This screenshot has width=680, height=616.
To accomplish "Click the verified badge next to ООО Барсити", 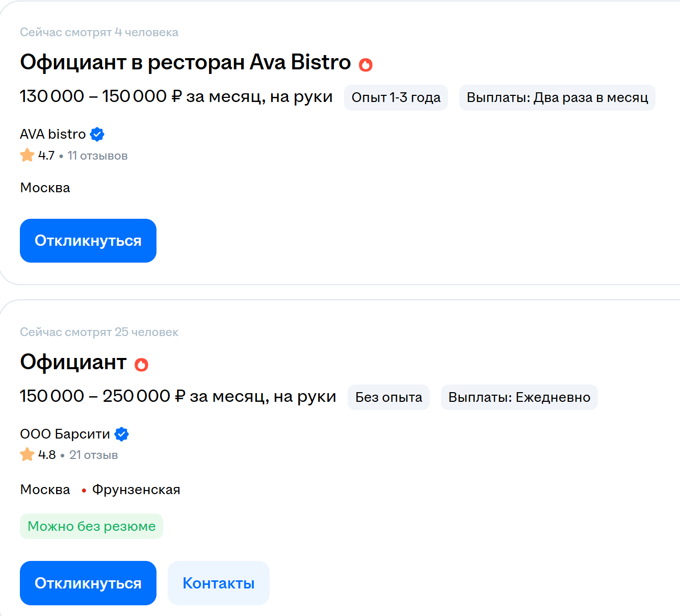I will 121,434.
